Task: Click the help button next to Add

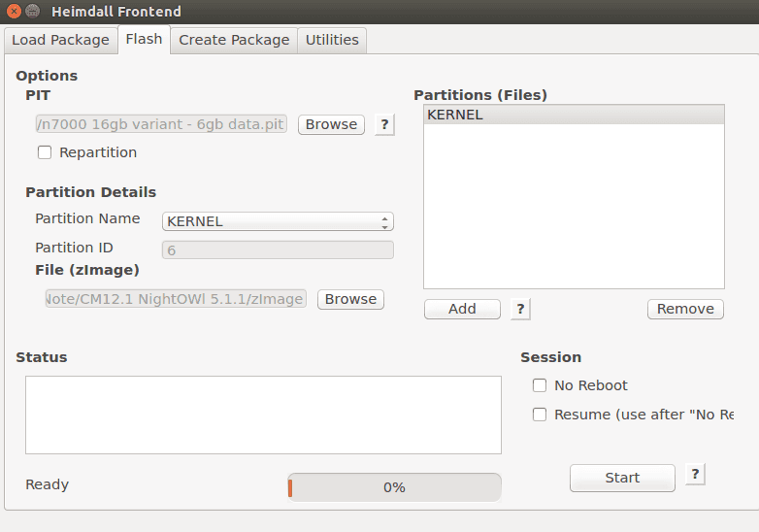Action: [x=520, y=309]
